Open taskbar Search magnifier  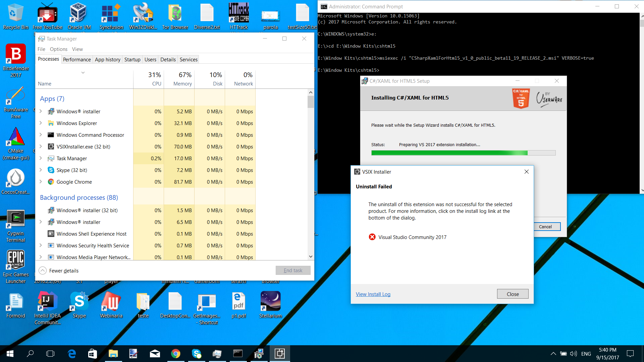coord(30,354)
